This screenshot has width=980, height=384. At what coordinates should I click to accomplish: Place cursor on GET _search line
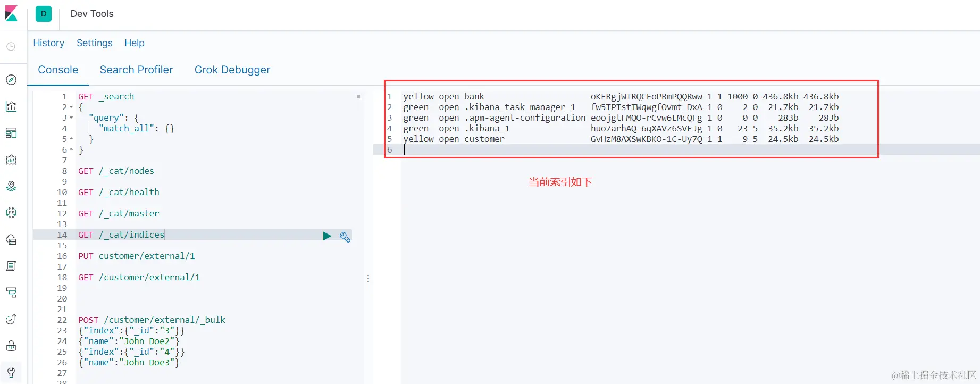(106, 97)
